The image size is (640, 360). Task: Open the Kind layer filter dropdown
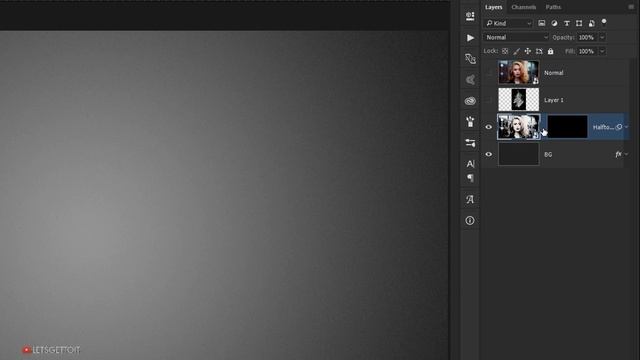coord(508,23)
